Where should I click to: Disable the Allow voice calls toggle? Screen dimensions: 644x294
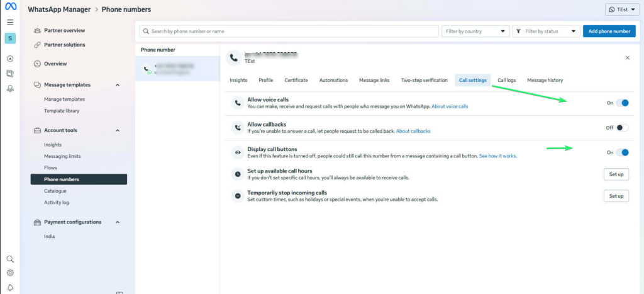[621, 103]
